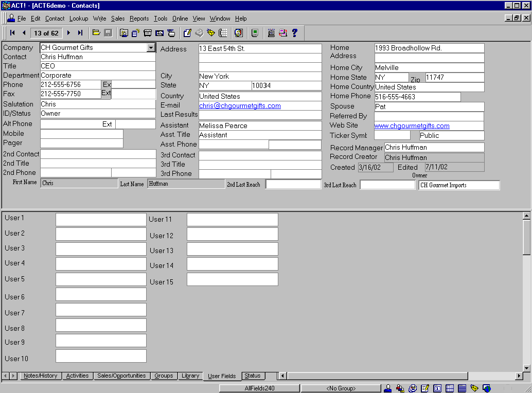The height and width of the screenshot is (393, 532).
Task: Click the Schedule Meeting handshake icon
Action: tap(159, 33)
